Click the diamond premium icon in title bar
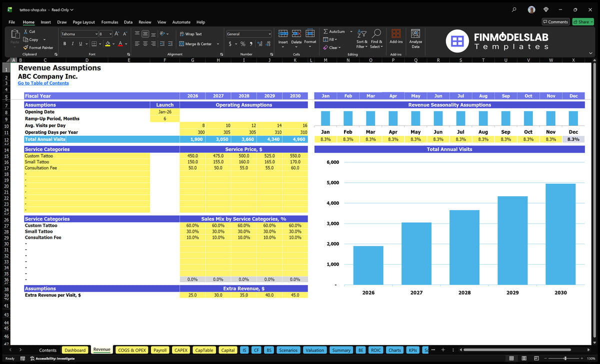 546,9
